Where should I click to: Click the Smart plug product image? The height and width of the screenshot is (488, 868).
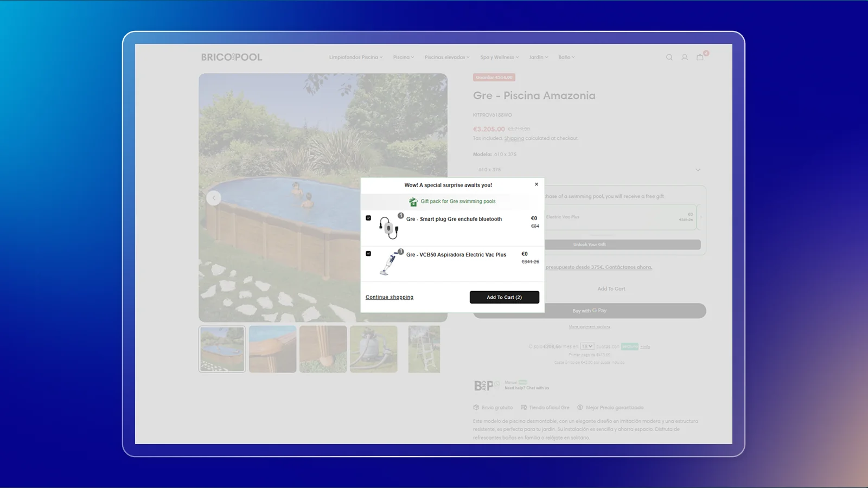tap(388, 227)
